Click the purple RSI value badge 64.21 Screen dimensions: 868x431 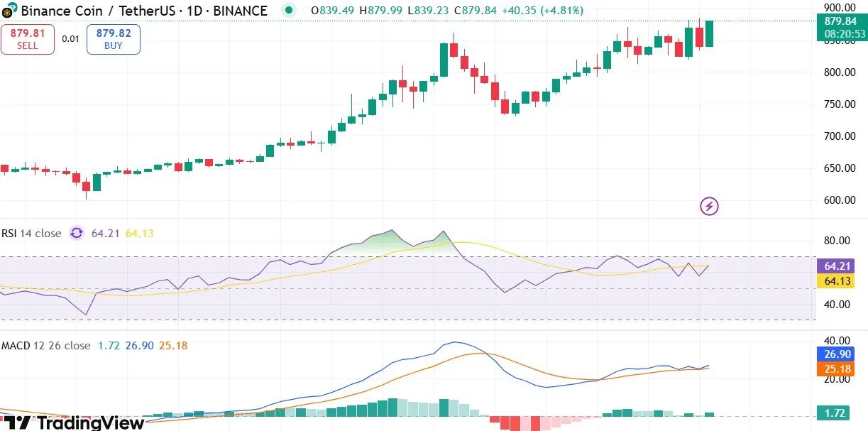pyautogui.click(x=836, y=266)
